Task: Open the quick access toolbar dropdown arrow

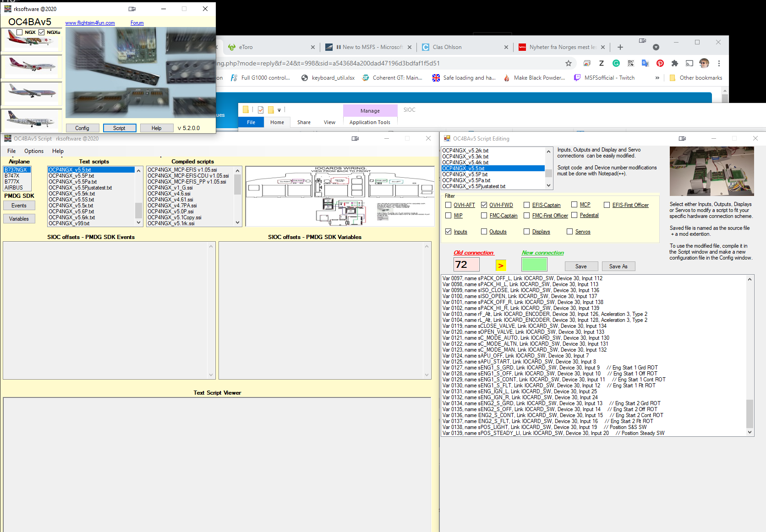Action: tap(279, 110)
